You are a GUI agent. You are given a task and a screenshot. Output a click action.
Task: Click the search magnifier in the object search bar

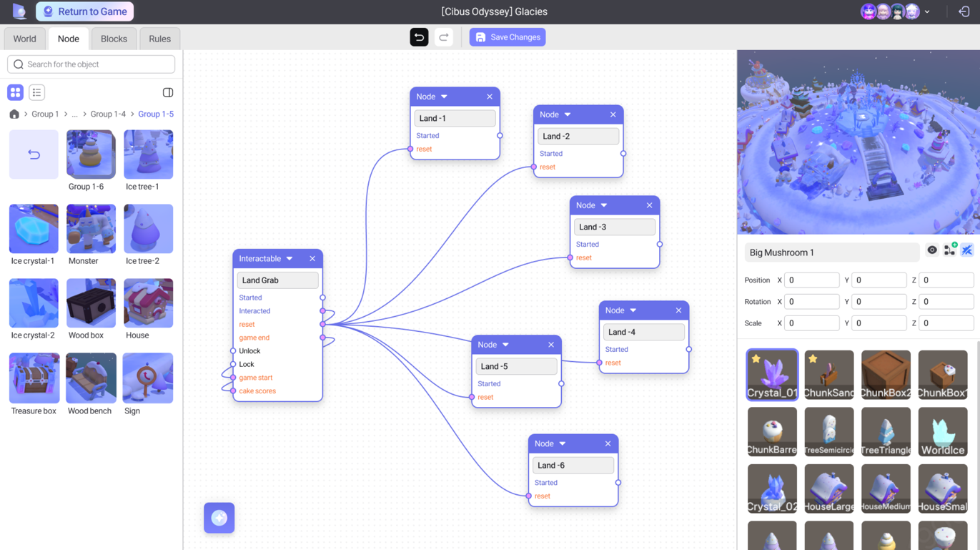(18, 64)
